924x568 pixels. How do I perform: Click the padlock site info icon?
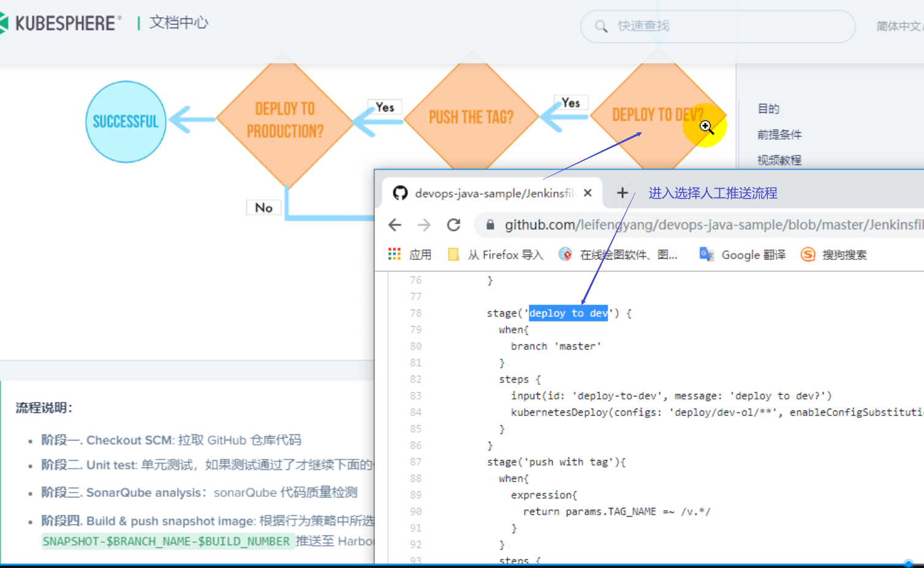(490, 225)
